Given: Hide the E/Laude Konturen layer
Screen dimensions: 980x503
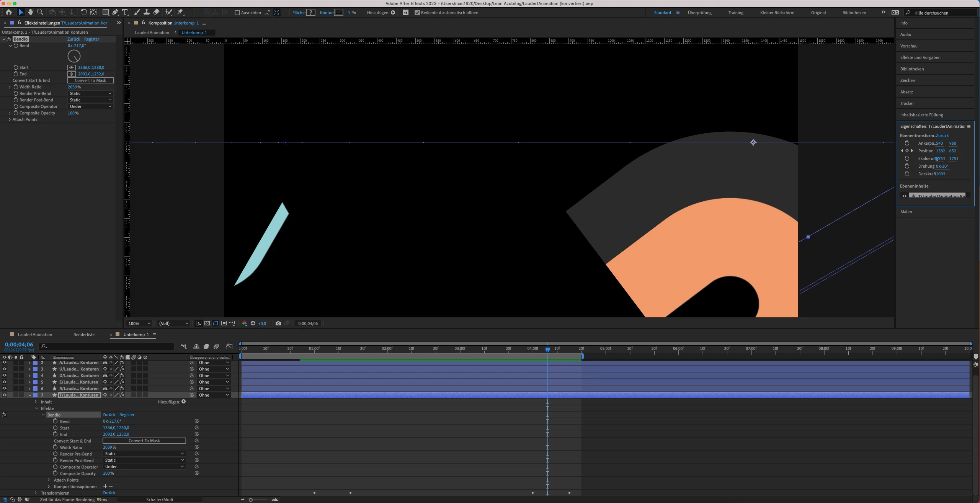Looking at the screenshot, I should pyautogui.click(x=4, y=382).
